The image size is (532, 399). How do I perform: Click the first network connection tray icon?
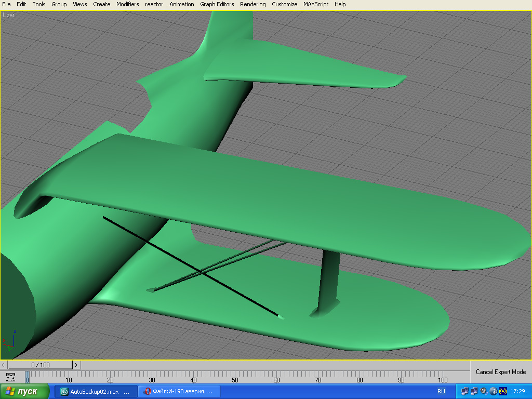(x=464, y=392)
